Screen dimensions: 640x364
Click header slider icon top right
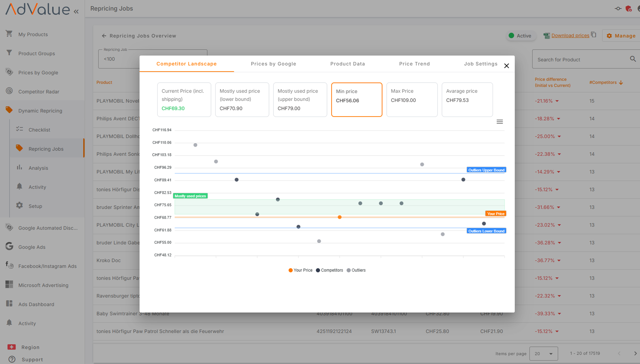pyautogui.click(x=618, y=9)
